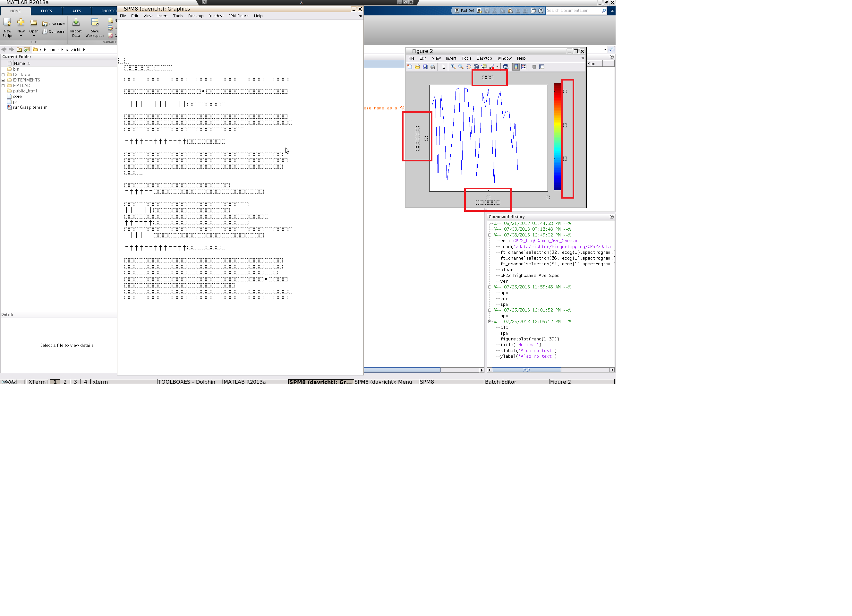Screen dimensions: 852x616
Task: Expand the EXPERIMENTS folder tree node
Action: tap(3, 80)
